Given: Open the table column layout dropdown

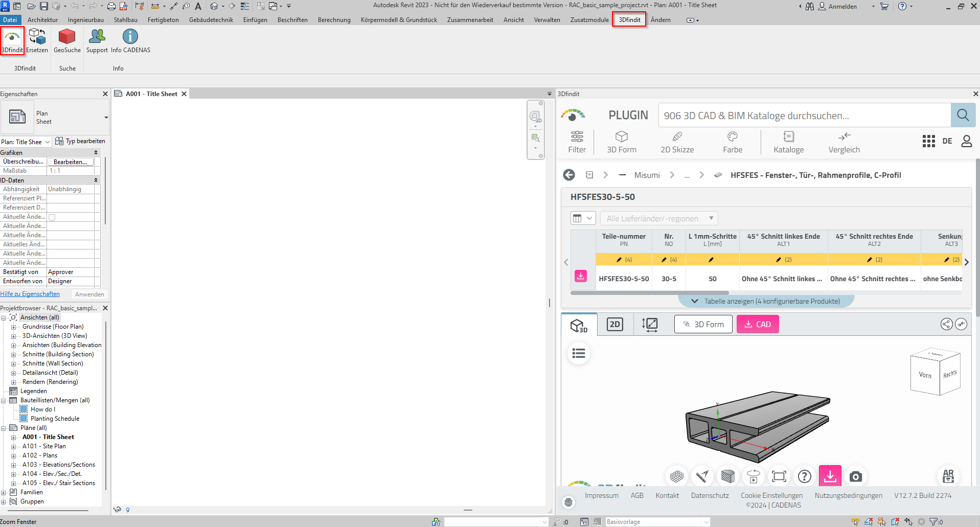Looking at the screenshot, I should click(583, 218).
